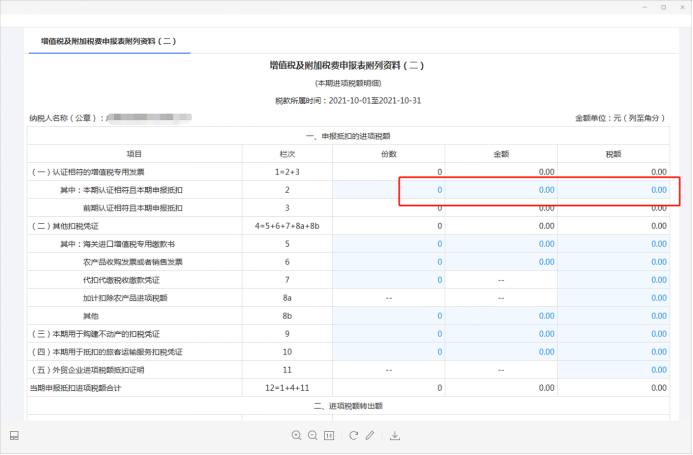Edit 税额 field in row 5

[613, 244]
